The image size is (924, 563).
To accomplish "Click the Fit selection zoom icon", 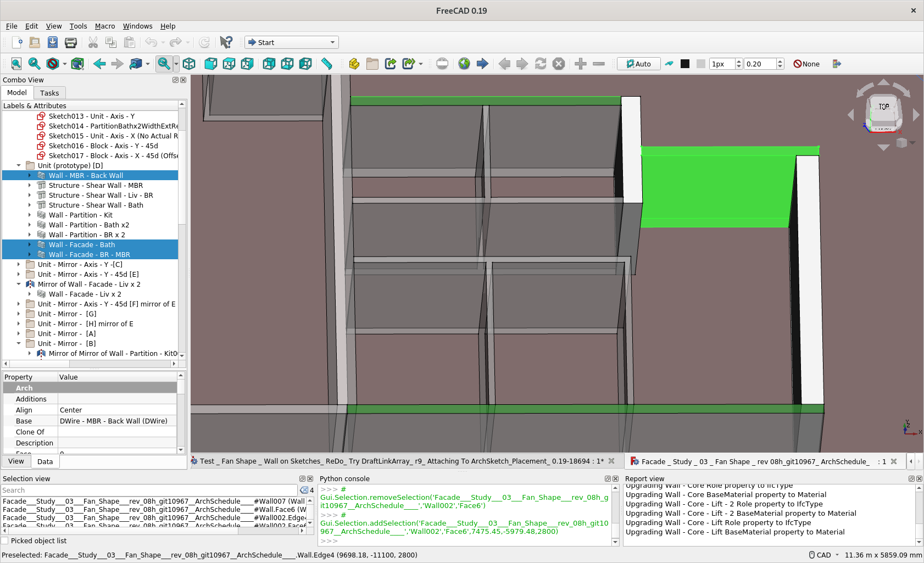I will 34,64.
